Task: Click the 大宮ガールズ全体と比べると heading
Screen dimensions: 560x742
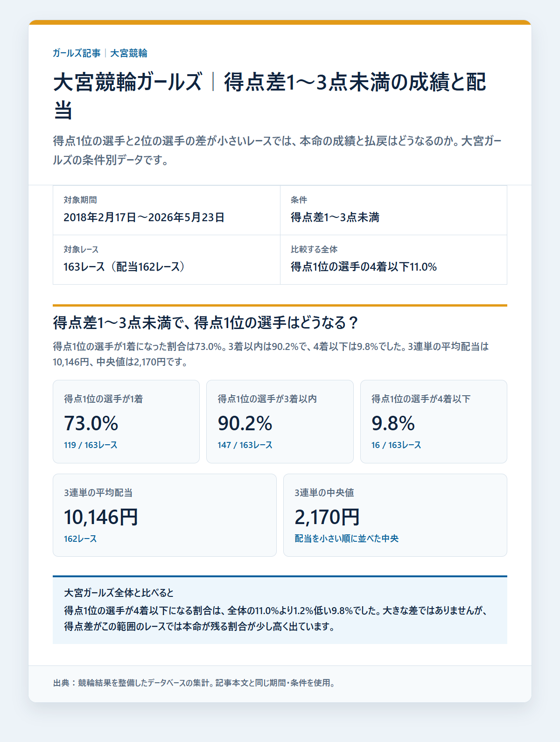Action: click(x=119, y=593)
